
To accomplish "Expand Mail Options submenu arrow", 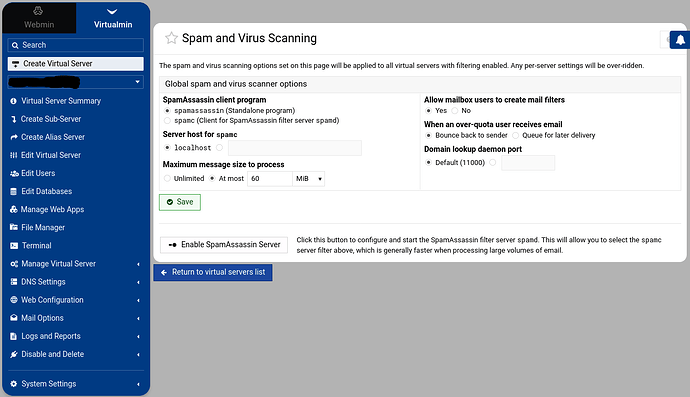I will (x=138, y=318).
